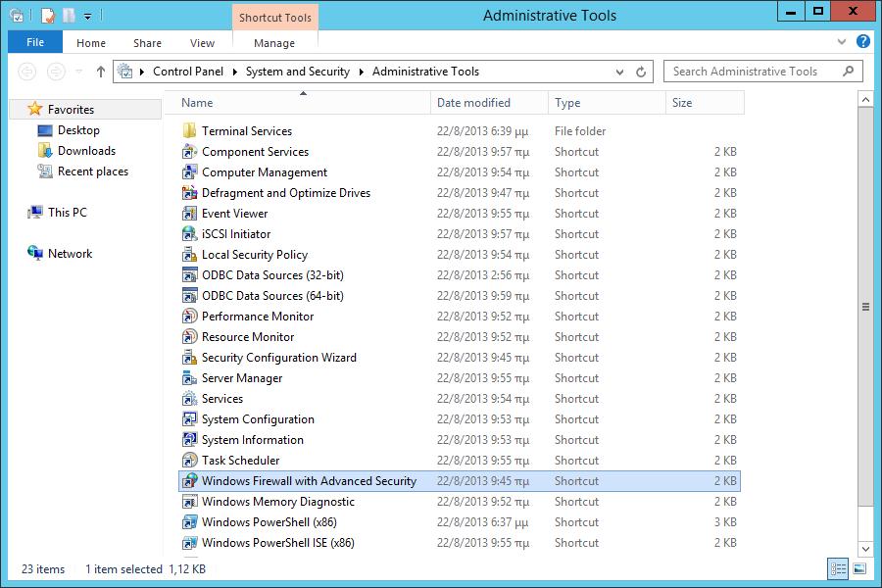
Task: Open the address bar history dropdown
Action: pyautogui.click(x=619, y=72)
